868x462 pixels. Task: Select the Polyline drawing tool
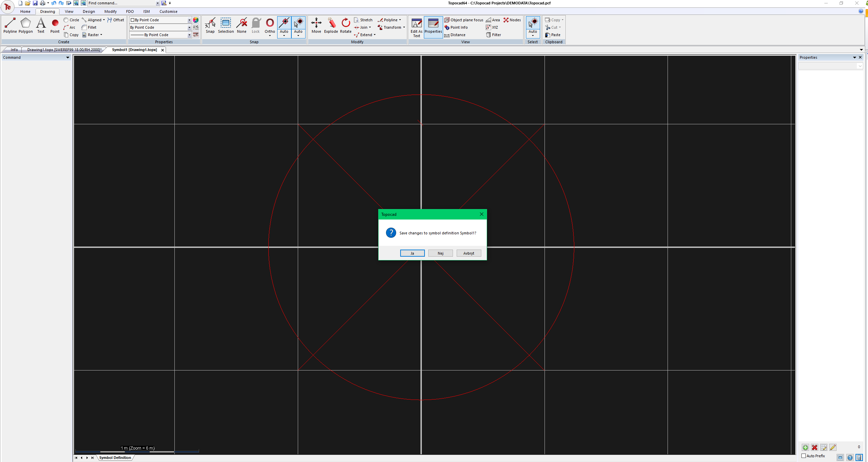pos(10,25)
